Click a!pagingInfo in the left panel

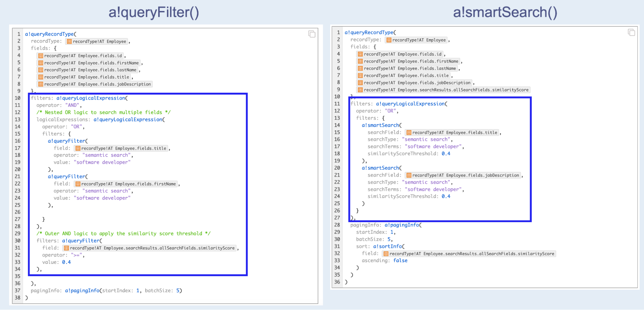82,290
